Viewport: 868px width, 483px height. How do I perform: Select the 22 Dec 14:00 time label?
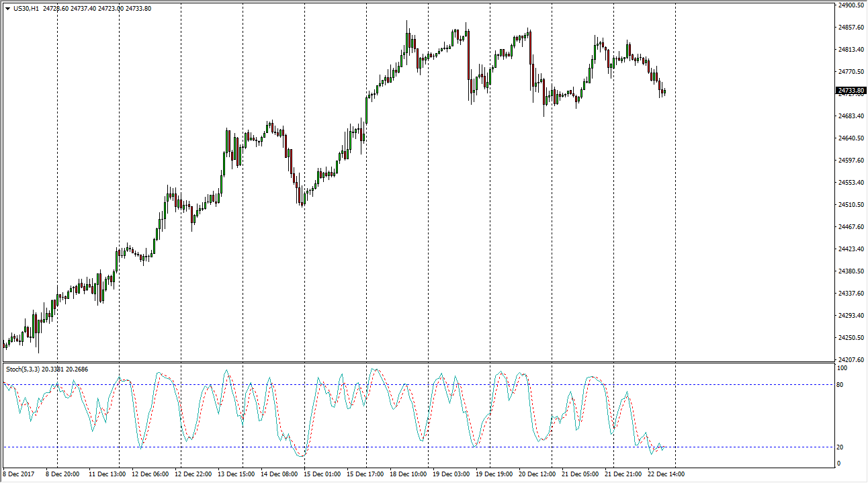(666, 474)
